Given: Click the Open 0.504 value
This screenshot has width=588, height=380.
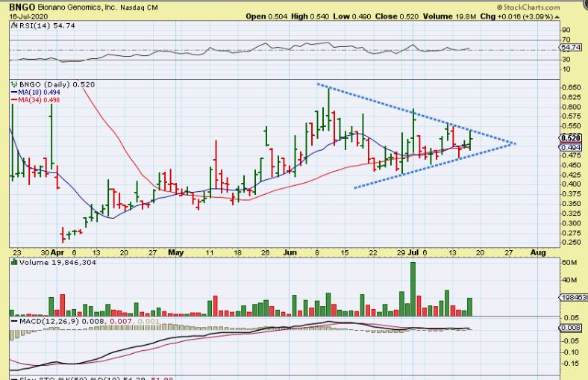Looking at the screenshot, I should click(x=266, y=16).
